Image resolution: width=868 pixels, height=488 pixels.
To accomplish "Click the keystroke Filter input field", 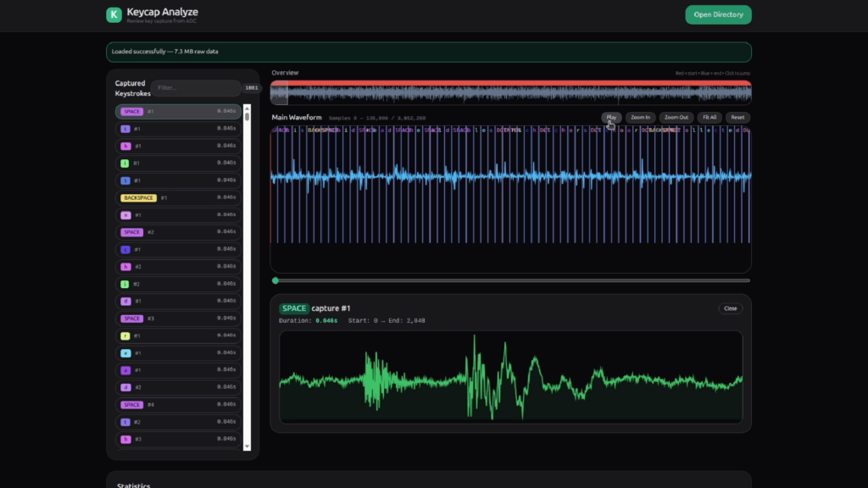I will tap(196, 88).
